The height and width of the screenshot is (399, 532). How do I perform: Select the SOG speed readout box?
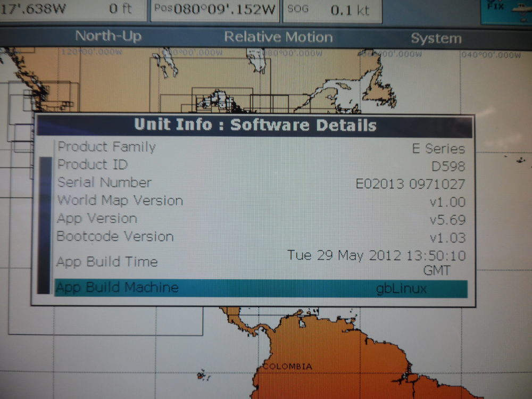331,11
